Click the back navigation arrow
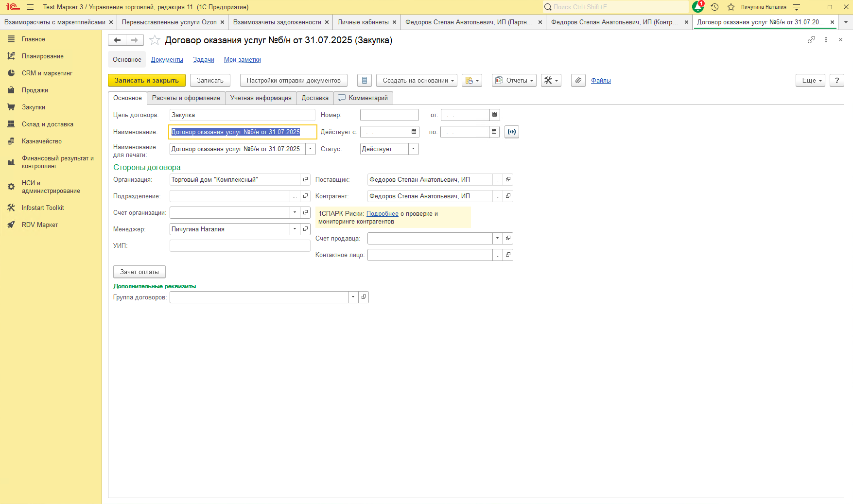Image resolution: width=853 pixels, height=504 pixels. tap(117, 40)
